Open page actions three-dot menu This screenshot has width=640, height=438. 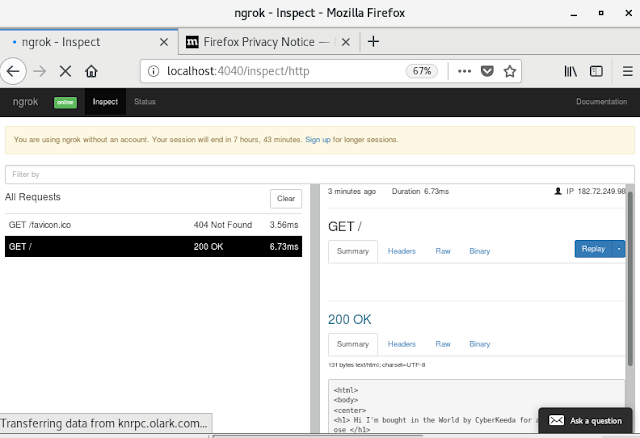(464, 71)
